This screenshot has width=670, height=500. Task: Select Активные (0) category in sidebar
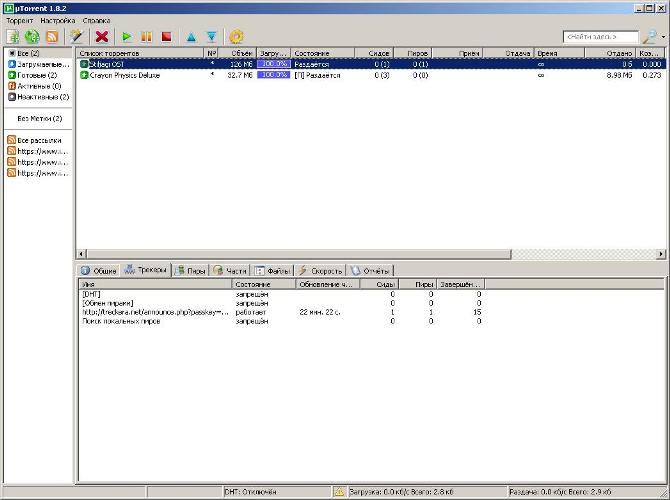35,86
